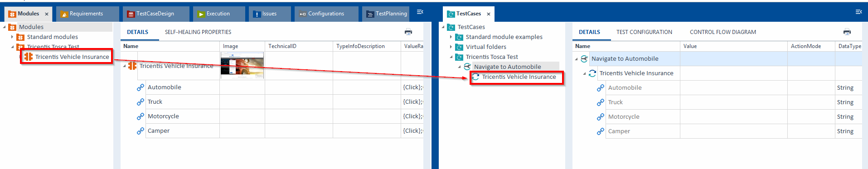Click TestCases root folder icon

451,27
